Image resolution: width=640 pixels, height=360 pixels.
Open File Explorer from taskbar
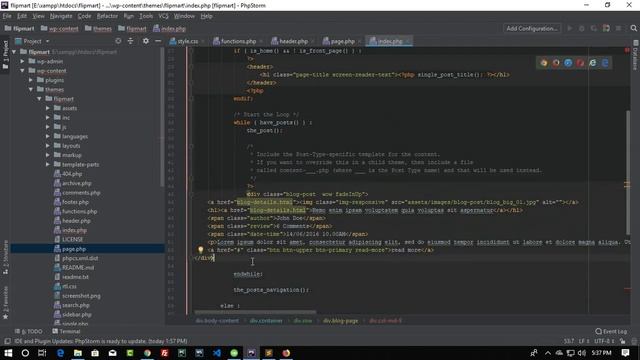pos(78,353)
